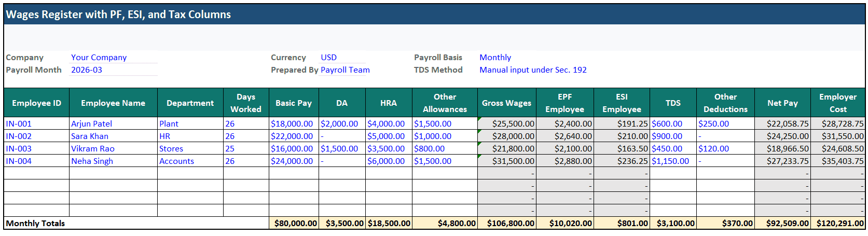This screenshot has width=868, height=236.
Task: Select HRA value '$5,000.00'
Action: coord(389,136)
